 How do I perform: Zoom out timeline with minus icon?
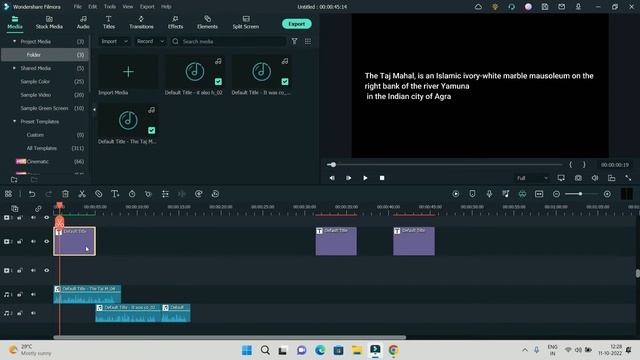coord(556,194)
